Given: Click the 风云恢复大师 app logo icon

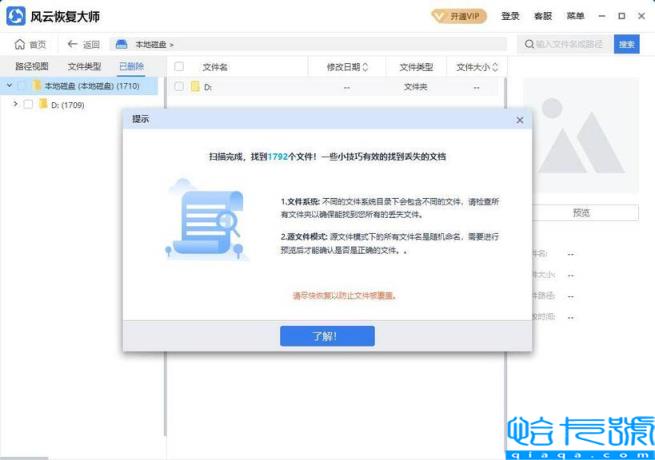Looking at the screenshot, I should [x=16, y=16].
